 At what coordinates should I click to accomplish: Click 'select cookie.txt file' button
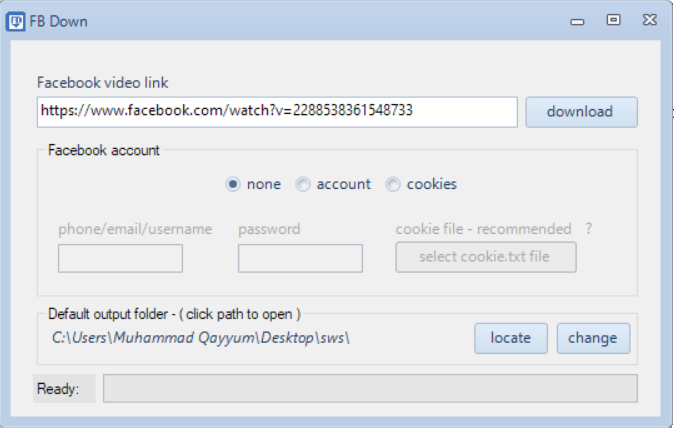486,257
